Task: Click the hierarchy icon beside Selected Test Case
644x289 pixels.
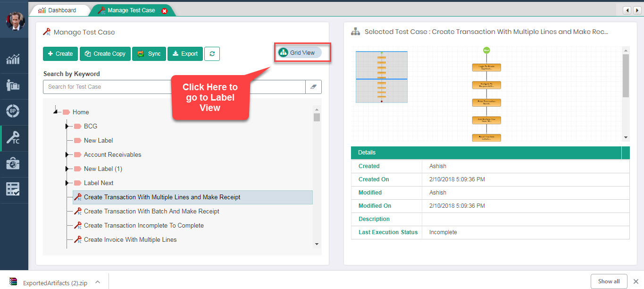Action: click(356, 32)
